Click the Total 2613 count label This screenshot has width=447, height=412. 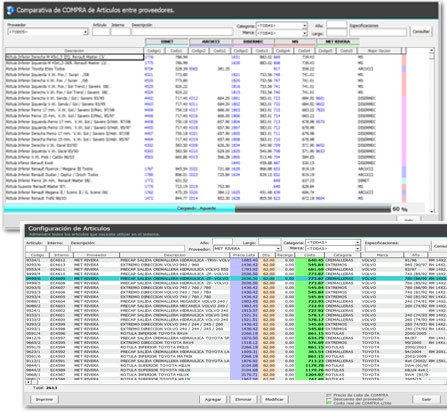click(45, 388)
